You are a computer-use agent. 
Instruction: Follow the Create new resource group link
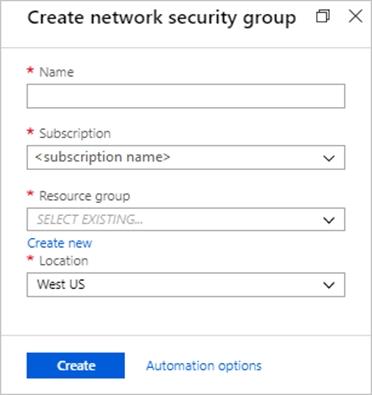60,243
